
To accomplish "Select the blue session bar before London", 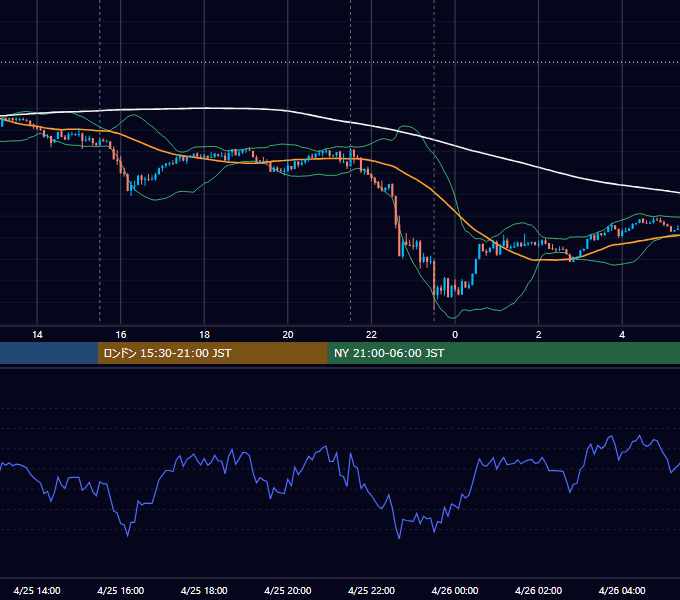I will point(49,353).
